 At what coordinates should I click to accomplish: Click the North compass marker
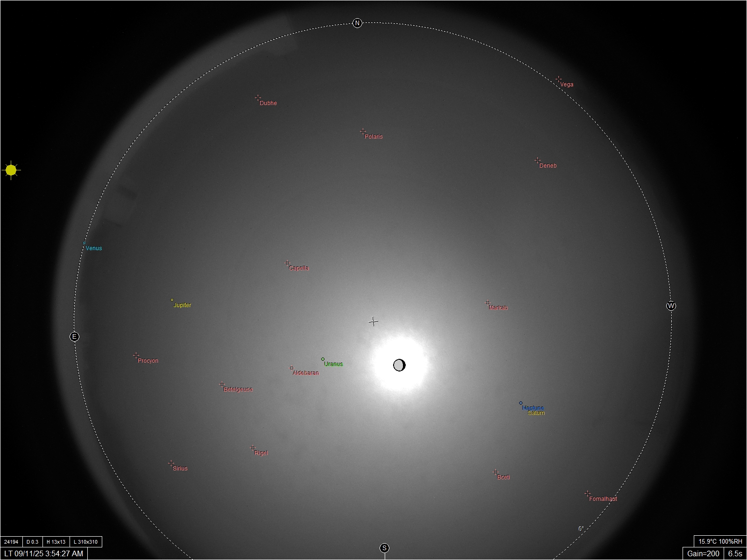(357, 23)
